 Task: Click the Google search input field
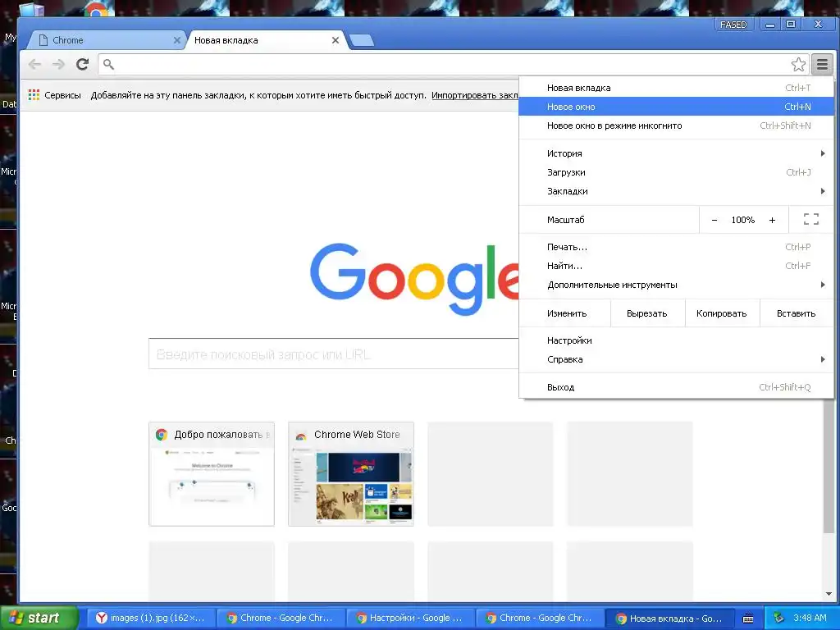point(333,354)
